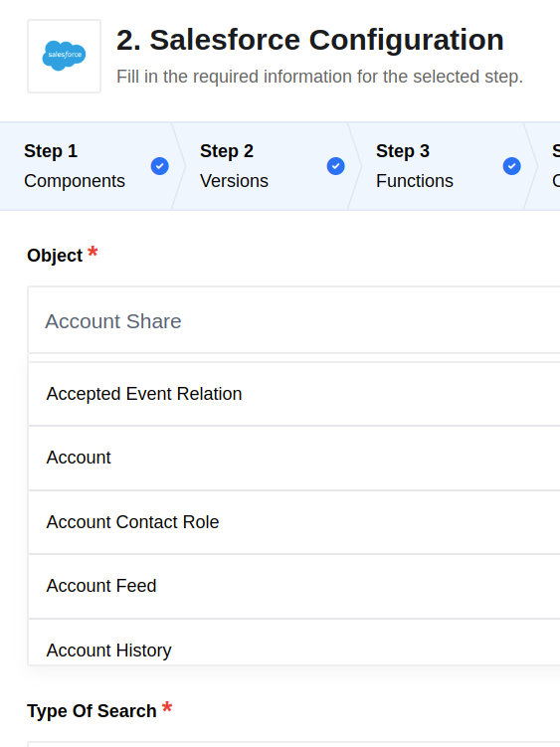Pick Account Contact Role from list
This screenshot has width=560, height=747.
click(x=294, y=522)
